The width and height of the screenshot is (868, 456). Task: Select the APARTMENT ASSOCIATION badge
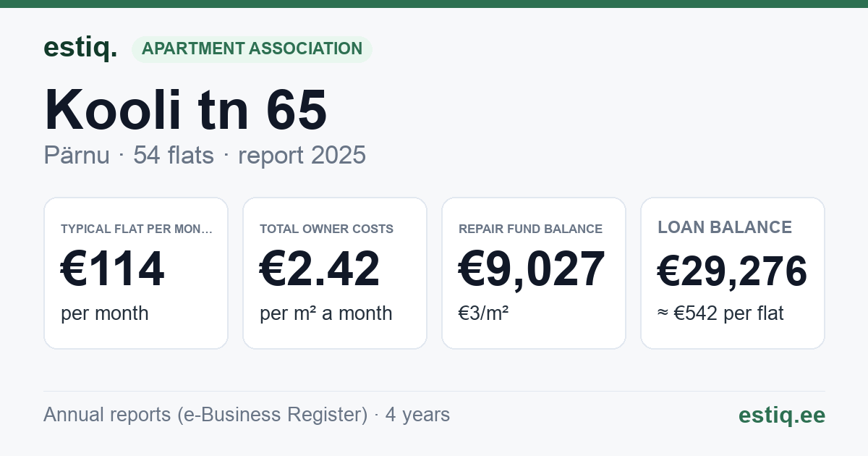point(252,49)
